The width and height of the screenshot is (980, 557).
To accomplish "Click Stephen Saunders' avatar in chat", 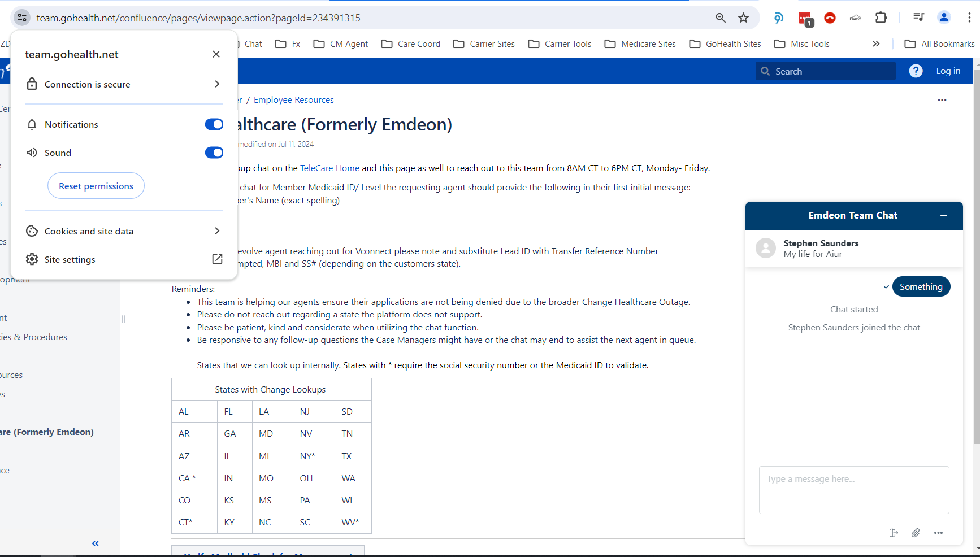I will [x=766, y=248].
